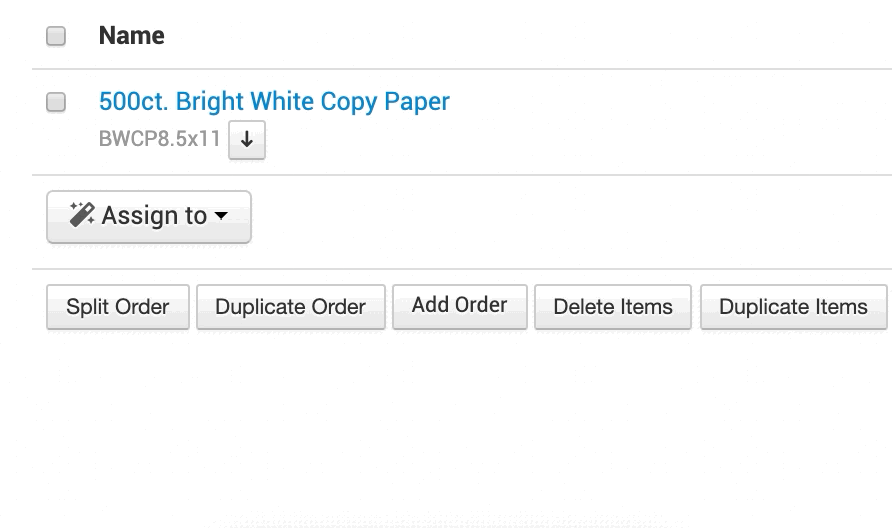892x528 pixels.
Task: Click Duplicate Order
Action: (290, 307)
